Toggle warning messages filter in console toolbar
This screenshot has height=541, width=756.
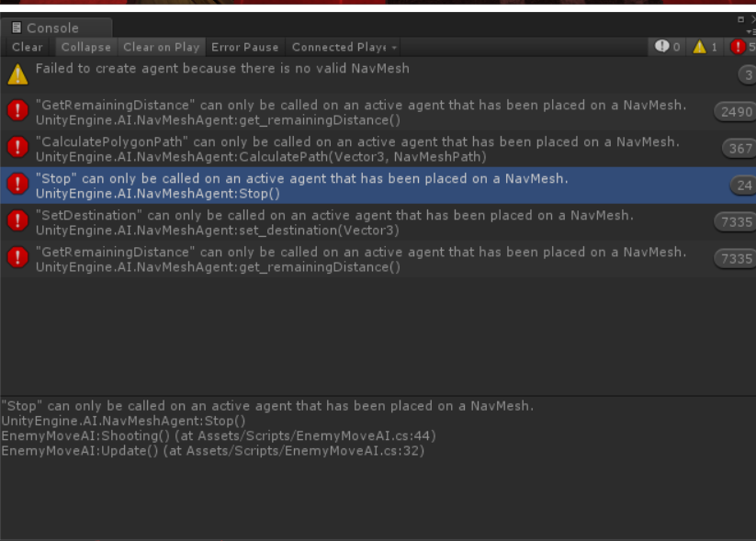coord(705,47)
